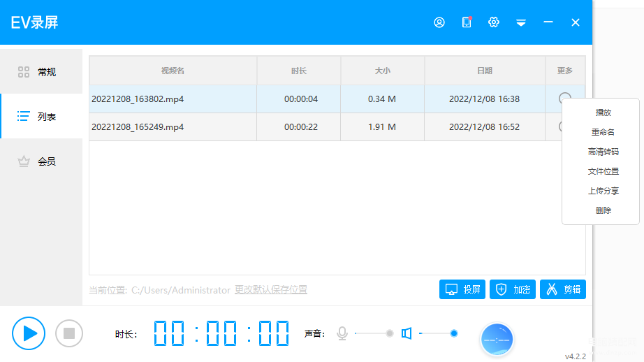Viewport: 644px width, 362px height.
Task: Open the user account icon
Action: pos(439,22)
